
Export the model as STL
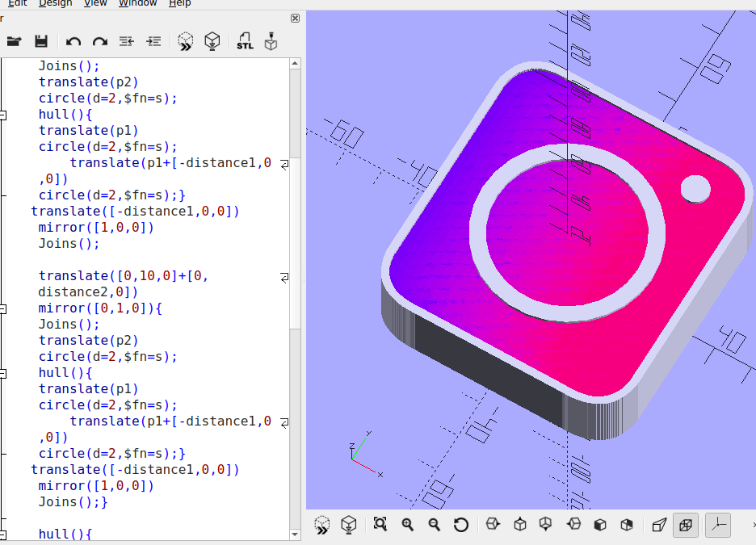245,41
